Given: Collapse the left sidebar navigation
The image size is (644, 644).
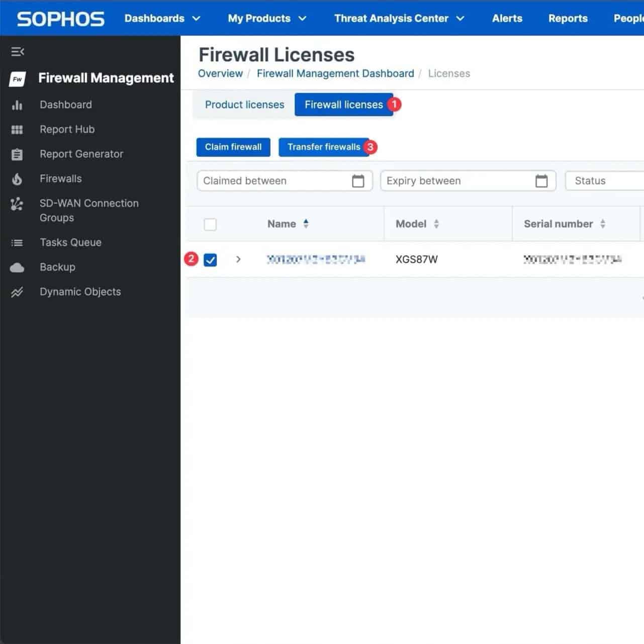Looking at the screenshot, I should click(x=18, y=51).
